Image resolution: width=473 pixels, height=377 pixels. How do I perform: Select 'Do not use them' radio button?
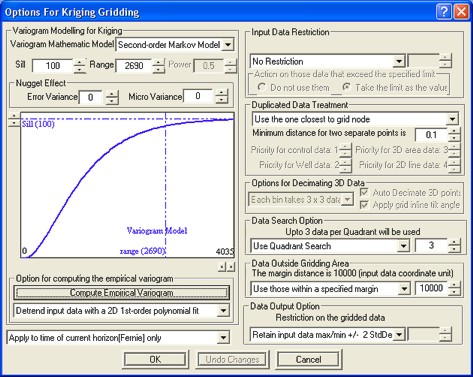point(262,87)
